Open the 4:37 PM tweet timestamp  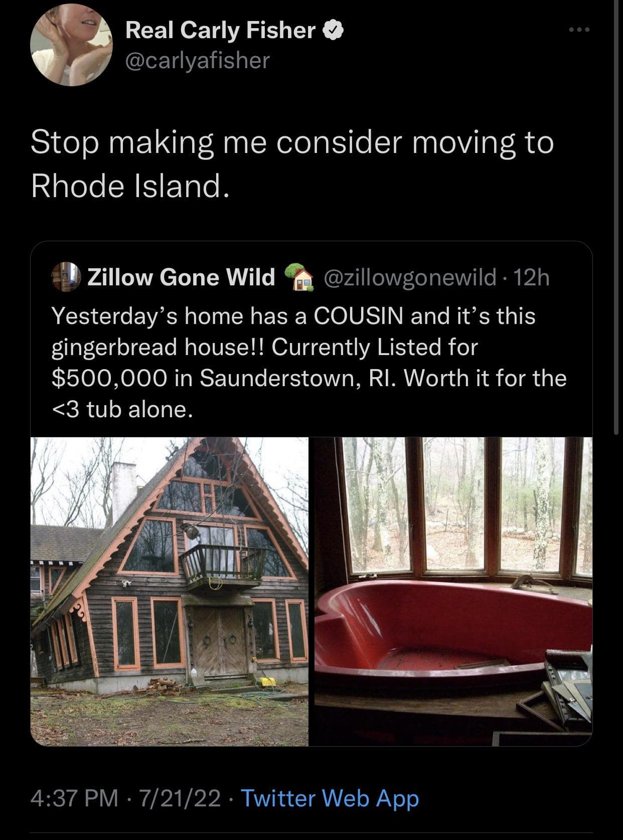point(74,798)
